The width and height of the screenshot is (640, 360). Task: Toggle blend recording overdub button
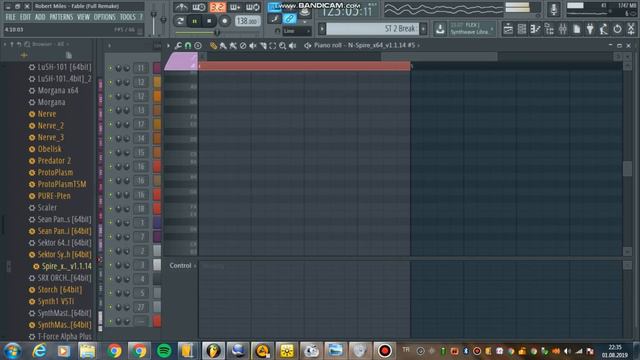coord(235,7)
